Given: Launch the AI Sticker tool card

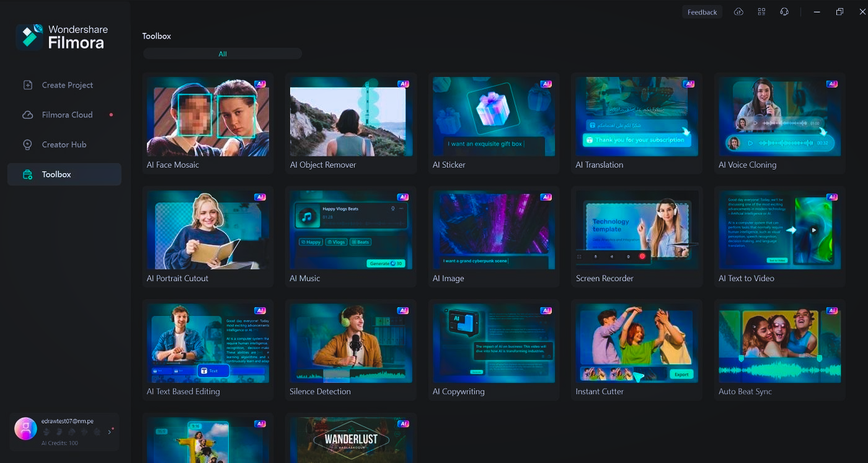Looking at the screenshot, I should [x=494, y=123].
